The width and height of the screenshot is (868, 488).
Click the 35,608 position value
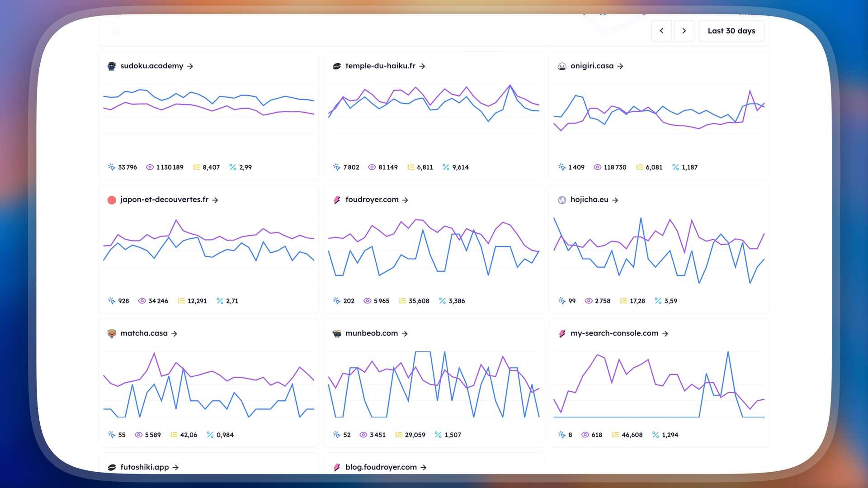[419, 301]
